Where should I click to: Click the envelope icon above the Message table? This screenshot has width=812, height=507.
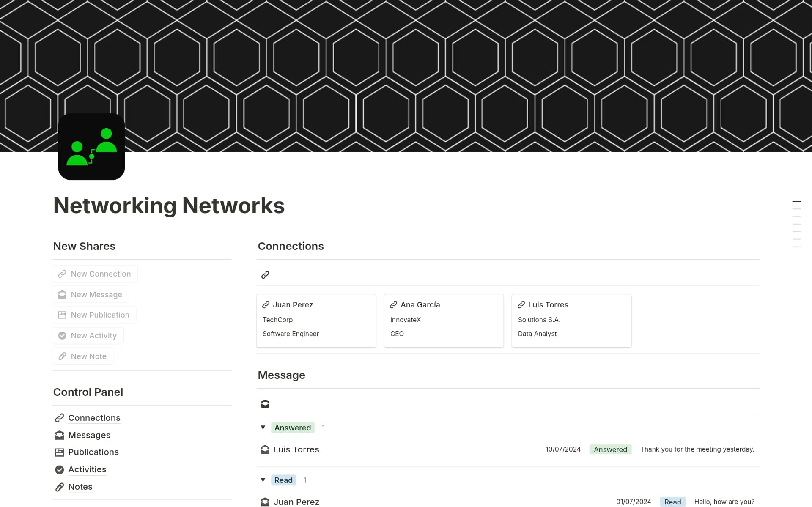265,403
